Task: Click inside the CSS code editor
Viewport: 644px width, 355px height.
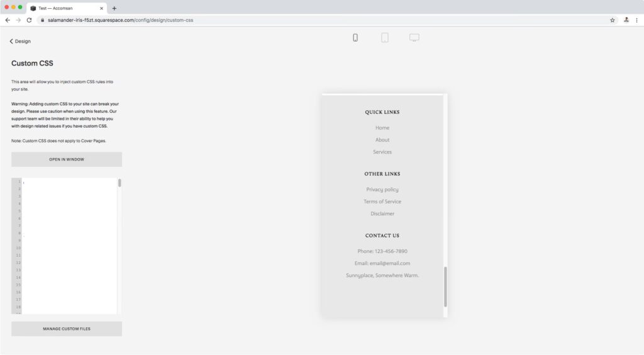Action: click(x=69, y=245)
